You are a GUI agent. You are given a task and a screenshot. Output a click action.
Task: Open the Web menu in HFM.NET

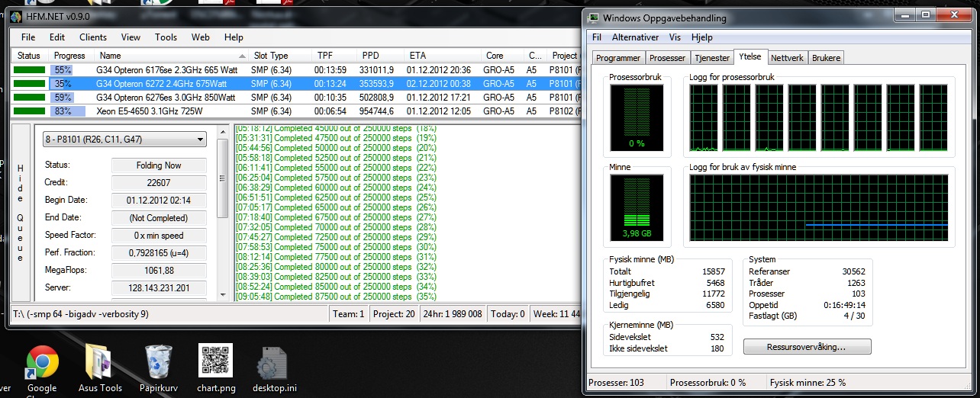coord(201,37)
